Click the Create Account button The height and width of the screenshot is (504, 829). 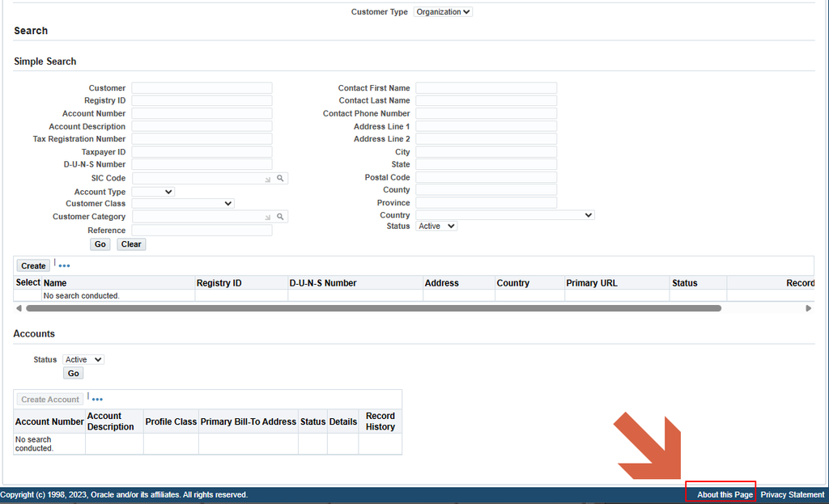[50, 400]
